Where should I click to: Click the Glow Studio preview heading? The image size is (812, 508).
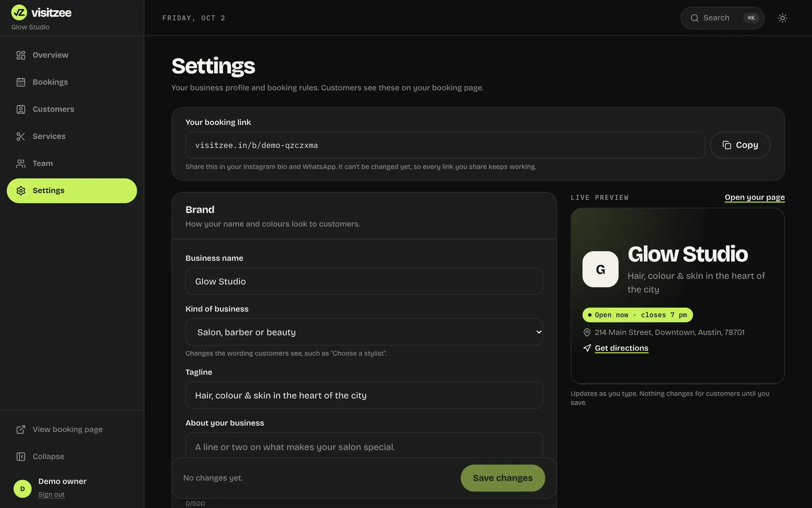click(687, 254)
